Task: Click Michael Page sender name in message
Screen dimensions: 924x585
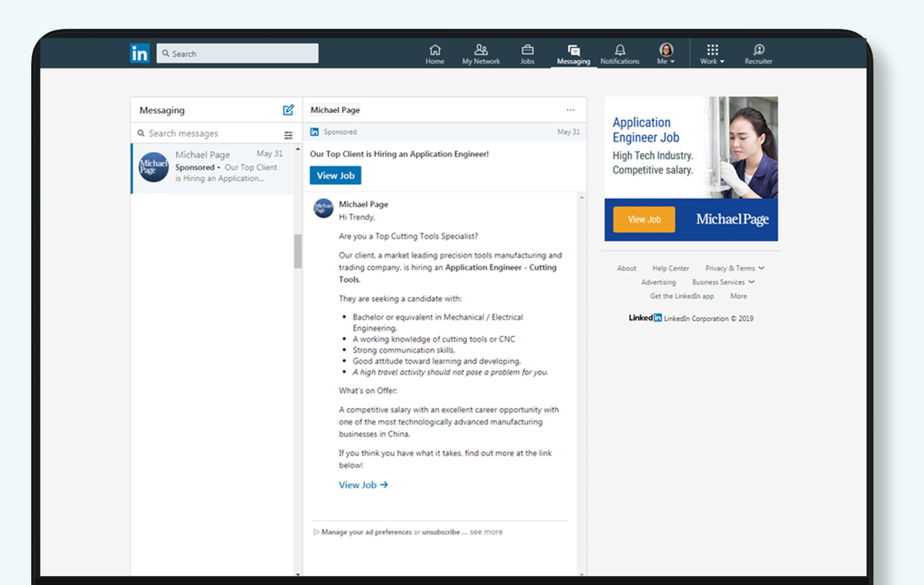Action: tap(363, 204)
